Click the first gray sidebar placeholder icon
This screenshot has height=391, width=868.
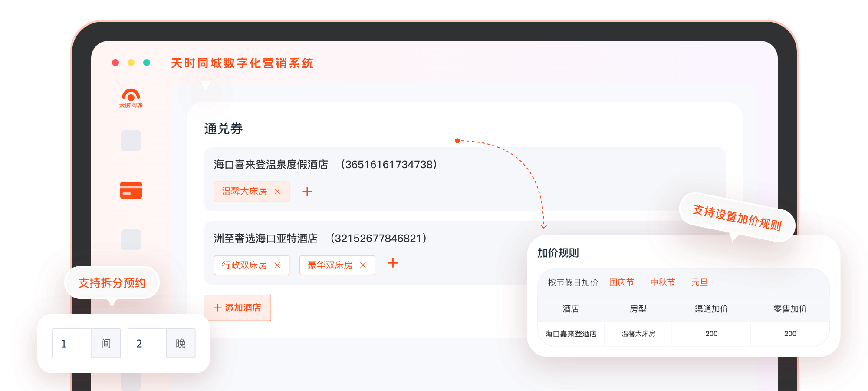[x=131, y=141]
